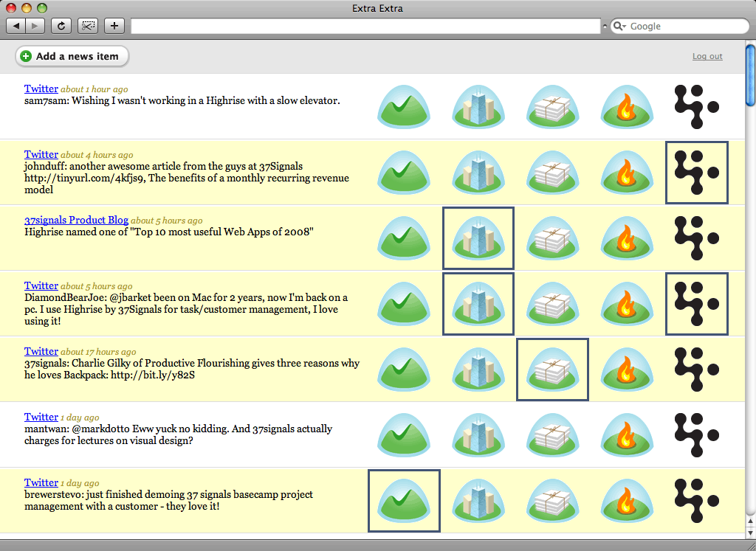Viewport: 756px width, 551px height.
Task: Select the Campfire icon in the johnduff row
Action: (627, 173)
